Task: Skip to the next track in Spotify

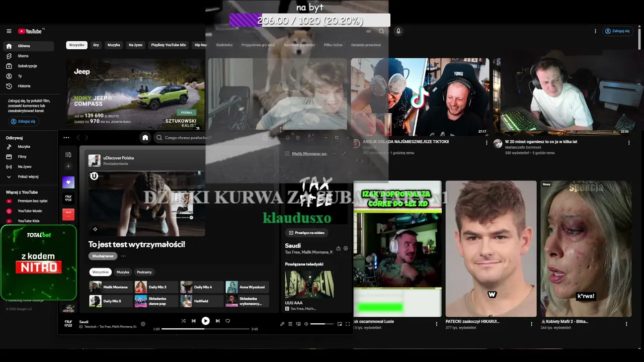Action: pos(217,321)
